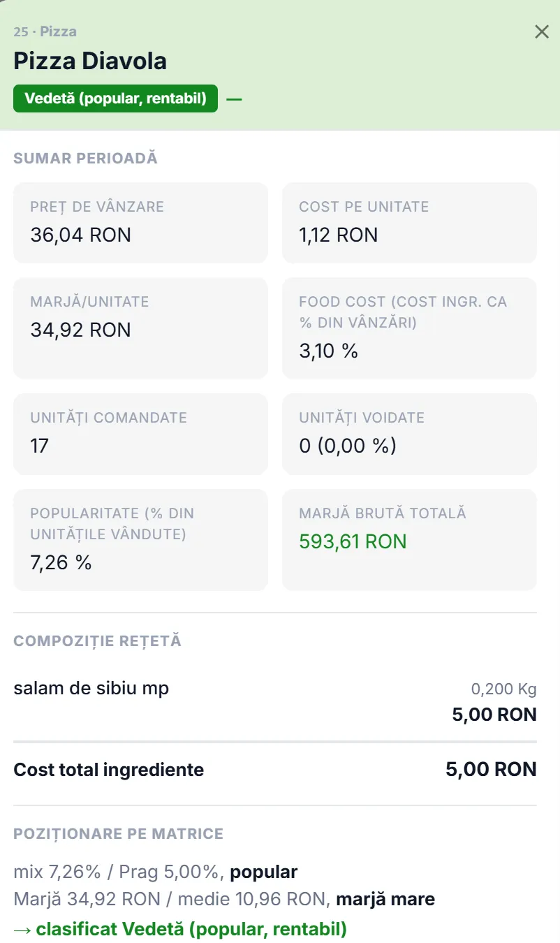Click the Food cost 3,10 % card
The width and height of the screenshot is (560, 943).
tap(409, 328)
